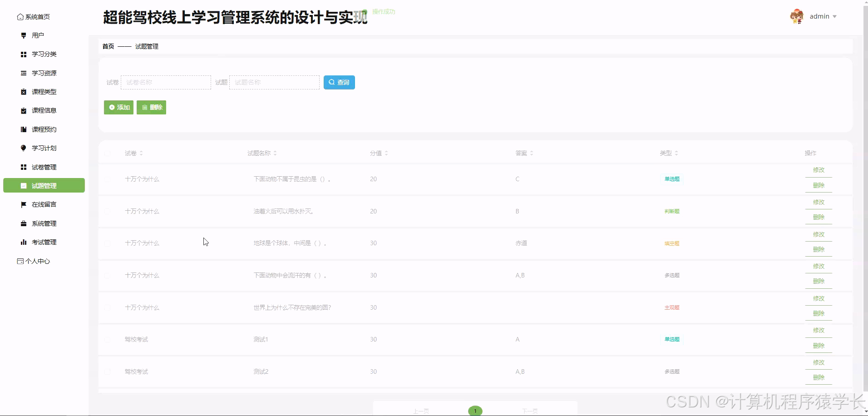Click the 查询 search button
The width and height of the screenshot is (868, 416).
[339, 82]
